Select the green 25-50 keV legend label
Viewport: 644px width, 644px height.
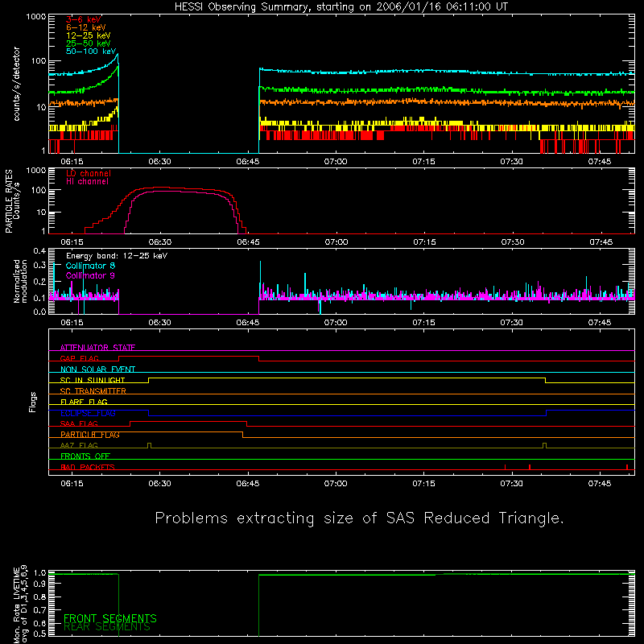pos(89,43)
